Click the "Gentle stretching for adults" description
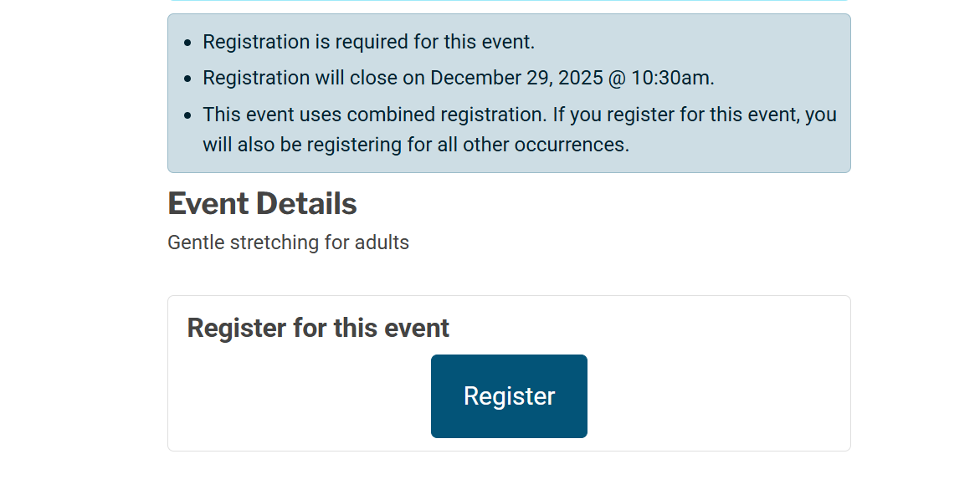Viewport: 980px width, 500px height. [288, 243]
